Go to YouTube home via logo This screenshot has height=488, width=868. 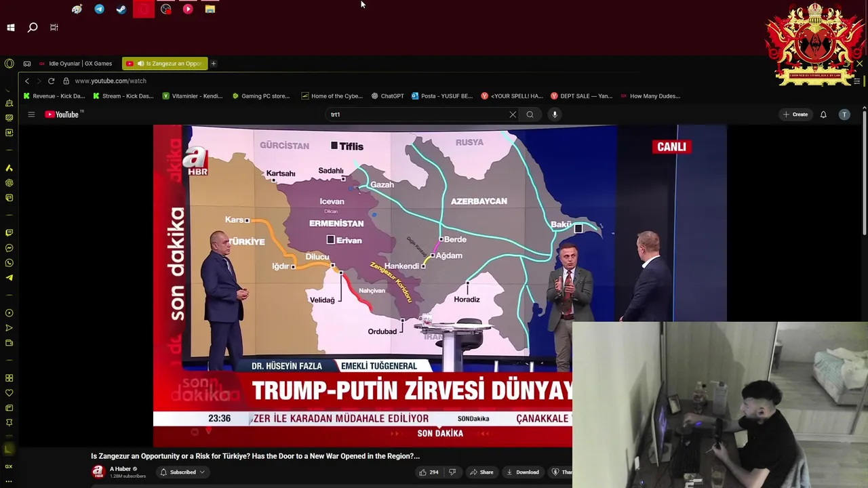tap(62, 115)
